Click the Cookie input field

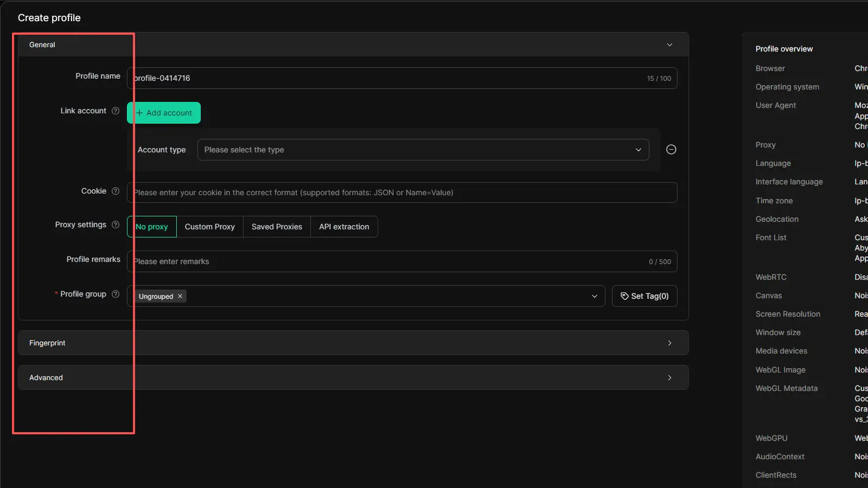tap(401, 192)
